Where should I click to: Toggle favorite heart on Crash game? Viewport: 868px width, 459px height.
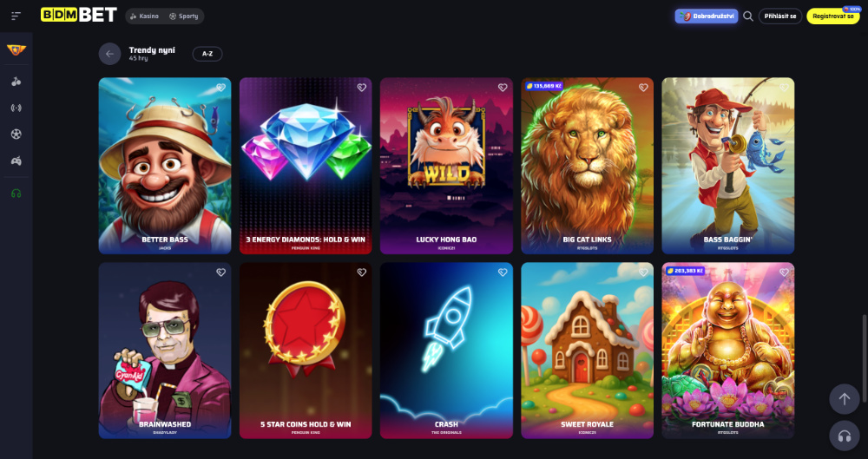(x=502, y=272)
